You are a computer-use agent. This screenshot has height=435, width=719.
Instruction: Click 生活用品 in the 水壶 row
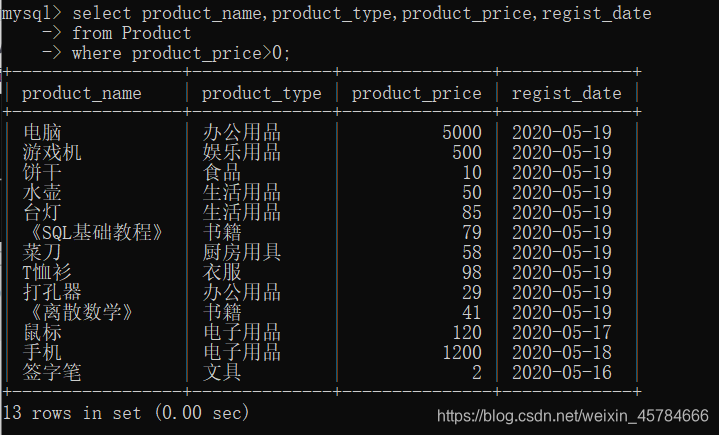pos(242,193)
